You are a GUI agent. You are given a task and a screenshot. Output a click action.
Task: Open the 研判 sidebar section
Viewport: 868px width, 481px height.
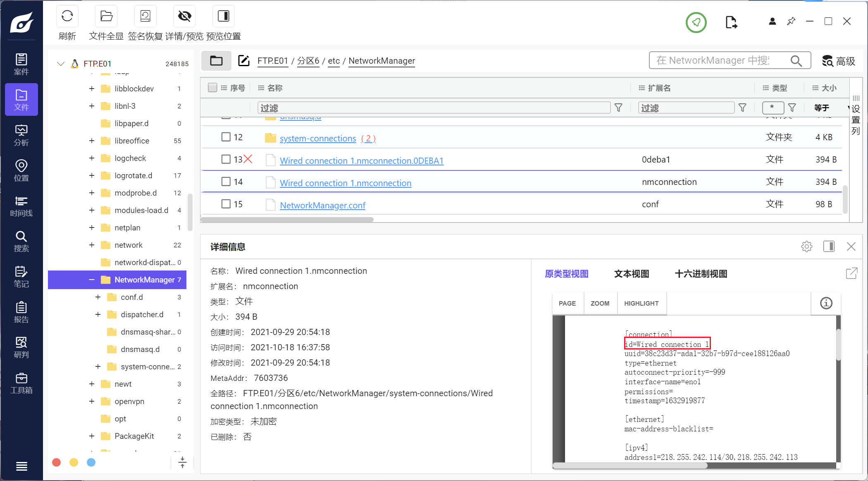coord(21,347)
